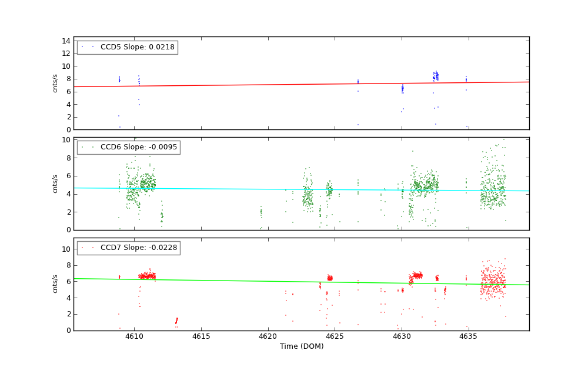Click the cnts/s y-axis label of middle plot
This screenshot has height=367, width=588.
click(55, 183)
